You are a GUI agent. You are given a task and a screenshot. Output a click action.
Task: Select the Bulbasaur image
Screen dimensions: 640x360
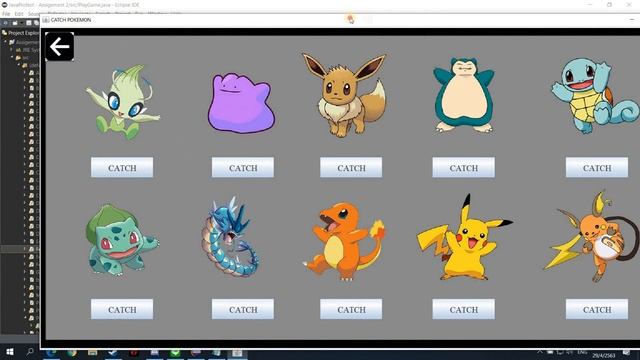click(x=122, y=240)
